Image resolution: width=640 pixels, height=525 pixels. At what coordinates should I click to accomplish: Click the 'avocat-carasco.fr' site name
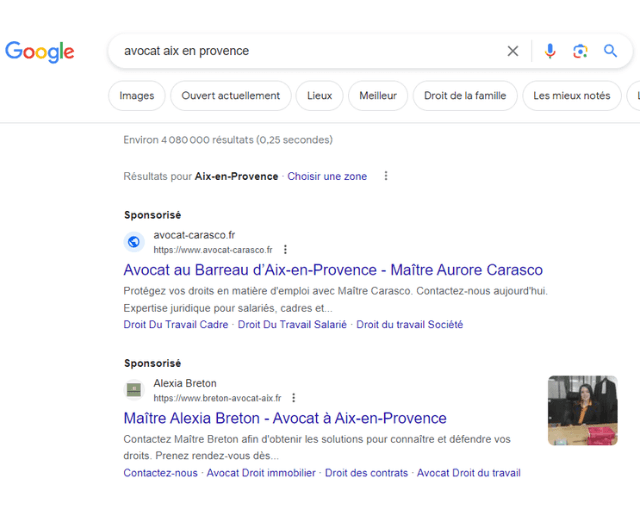click(x=194, y=235)
